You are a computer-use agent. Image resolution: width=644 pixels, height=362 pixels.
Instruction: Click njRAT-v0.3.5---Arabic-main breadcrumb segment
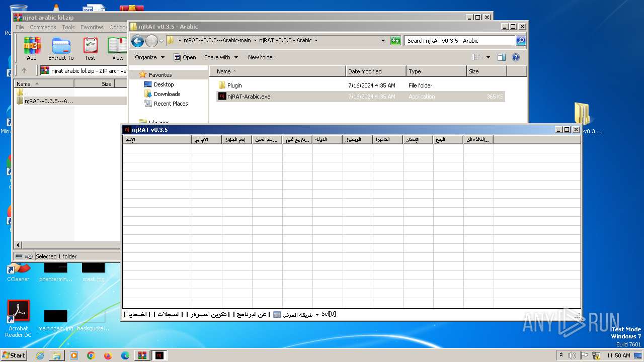[x=217, y=40]
